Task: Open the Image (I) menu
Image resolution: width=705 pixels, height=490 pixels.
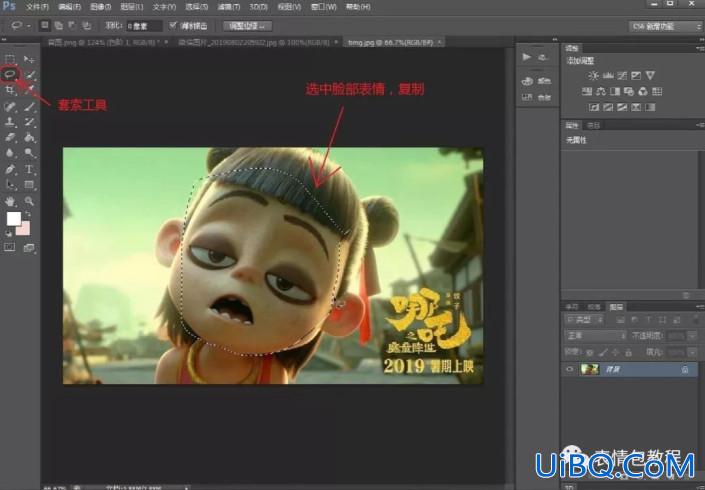Action: tap(101, 7)
